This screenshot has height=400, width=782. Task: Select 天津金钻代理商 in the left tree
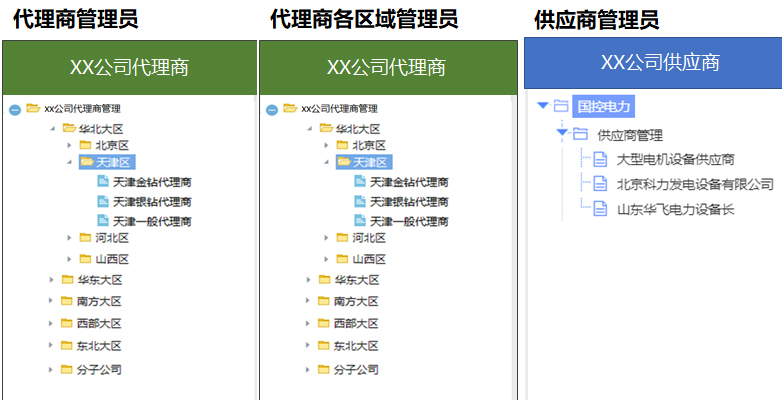click(x=152, y=182)
